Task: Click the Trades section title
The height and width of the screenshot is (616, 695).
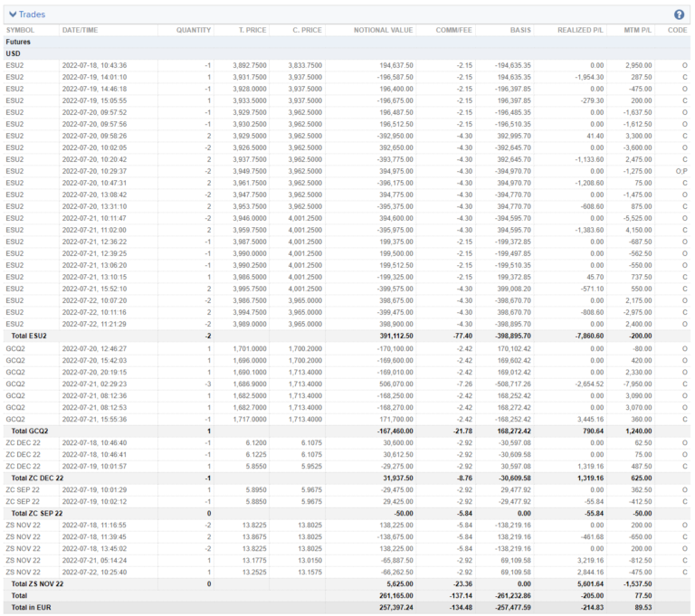Action: [x=33, y=14]
